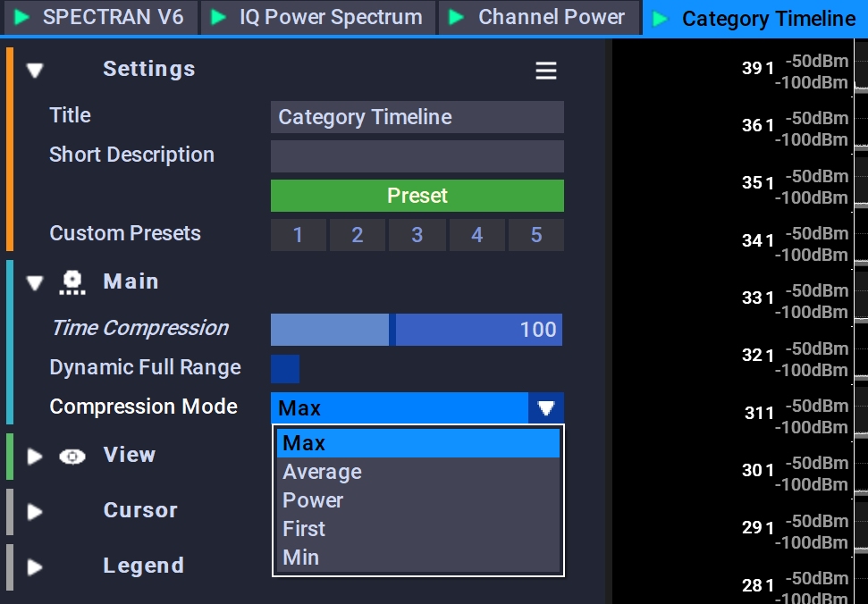Click the Compression Mode dropdown arrow

point(546,408)
